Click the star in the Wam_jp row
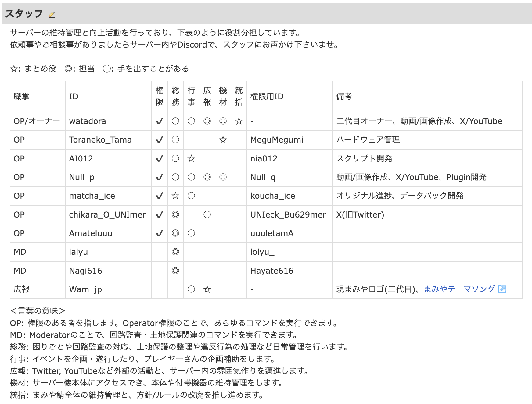Screen dimensions: 532x404 click(x=207, y=289)
